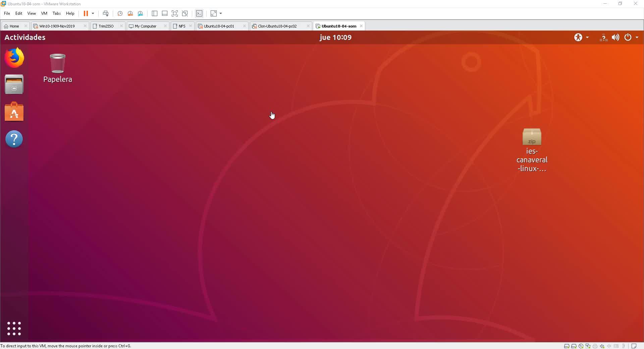Open Ubuntu Software from the dock
This screenshot has height=349, width=644.
(14, 111)
